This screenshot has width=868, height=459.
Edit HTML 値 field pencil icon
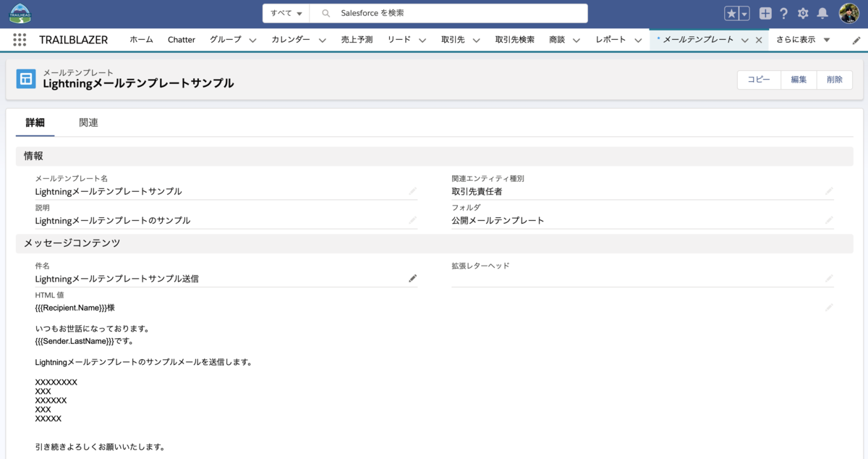(x=829, y=307)
